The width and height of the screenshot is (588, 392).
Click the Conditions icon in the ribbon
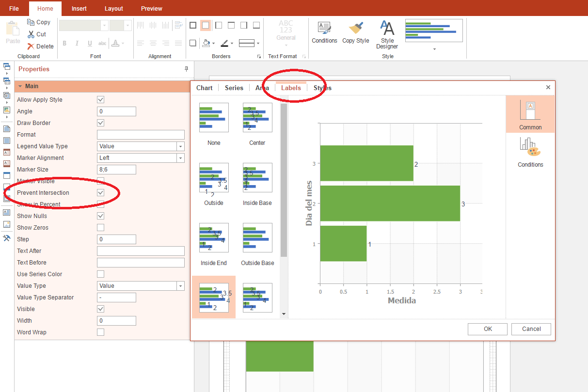(x=324, y=28)
